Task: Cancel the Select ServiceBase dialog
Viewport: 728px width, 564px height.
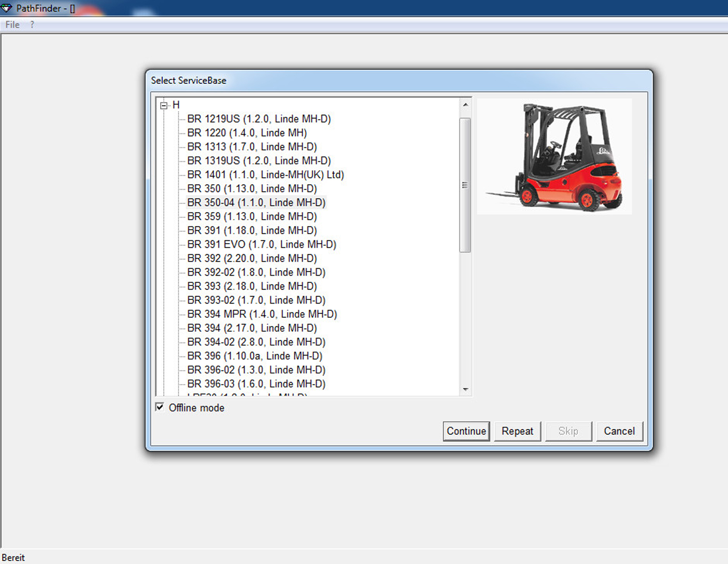Action: (619, 431)
